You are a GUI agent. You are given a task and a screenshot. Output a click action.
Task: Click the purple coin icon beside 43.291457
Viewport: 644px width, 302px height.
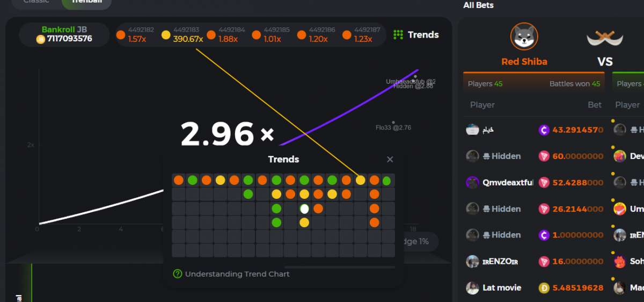point(544,130)
